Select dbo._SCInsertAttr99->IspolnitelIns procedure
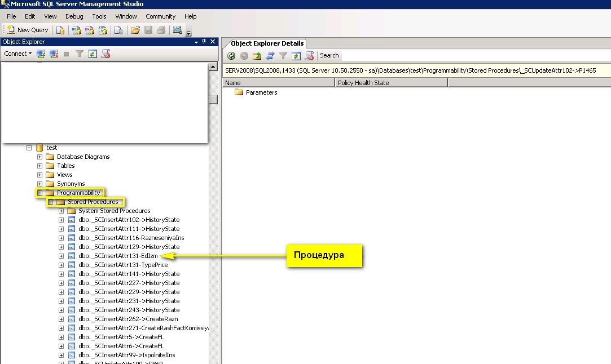 pos(126,355)
